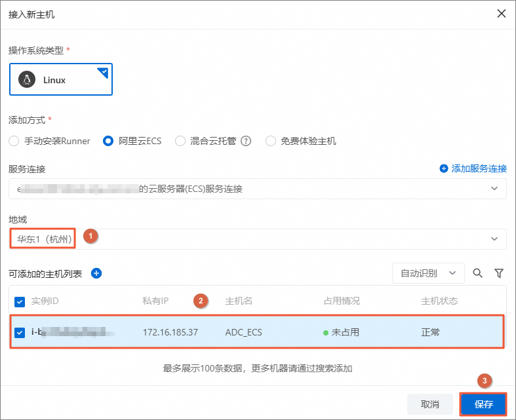Choose the 免费体验主机 radio option
The width and height of the screenshot is (516, 420).
[x=271, y=141]
